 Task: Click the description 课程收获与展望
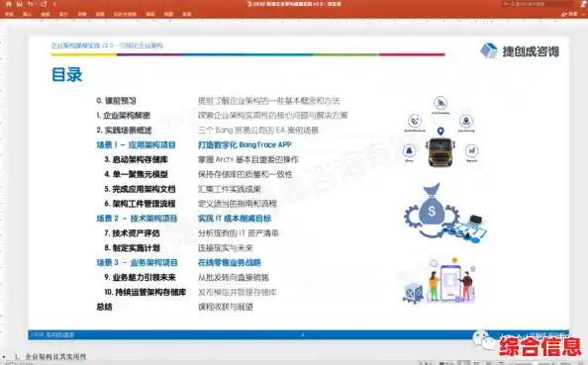[x=225, y=307]
